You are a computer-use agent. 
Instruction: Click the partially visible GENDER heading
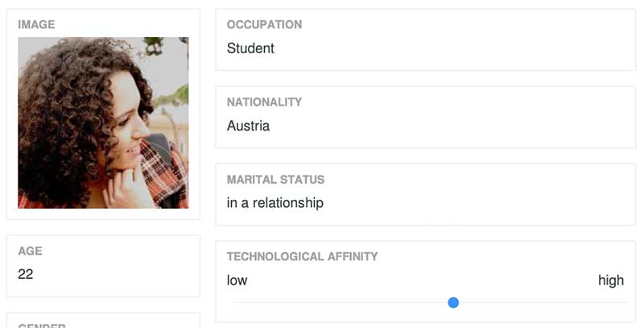tap(42, 325)
